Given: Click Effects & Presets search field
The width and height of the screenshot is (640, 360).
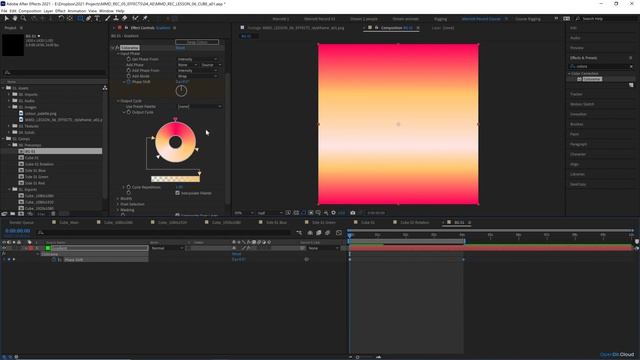Looking at the screenshot, I should (602, 66).
